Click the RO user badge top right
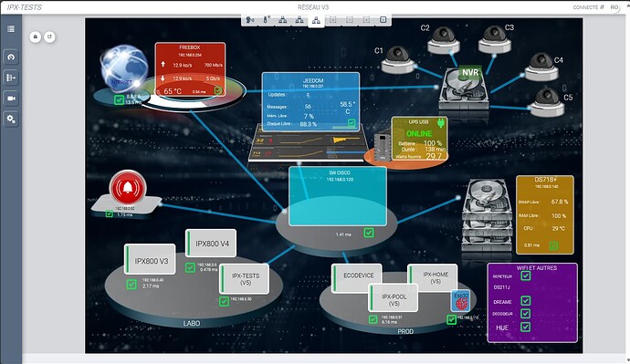 click(x=614, y=7)
